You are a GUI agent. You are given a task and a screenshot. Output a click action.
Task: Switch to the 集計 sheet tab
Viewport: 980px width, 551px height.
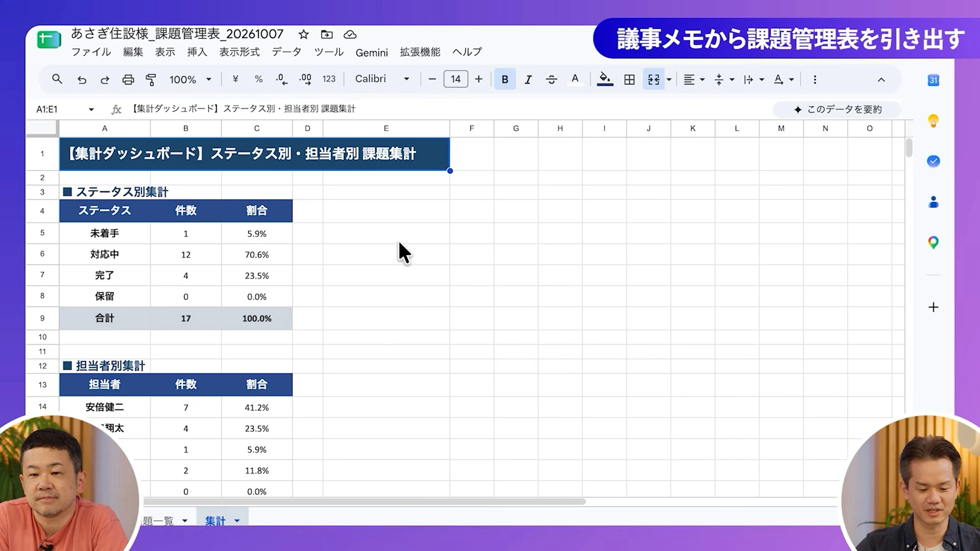point(215,520)
